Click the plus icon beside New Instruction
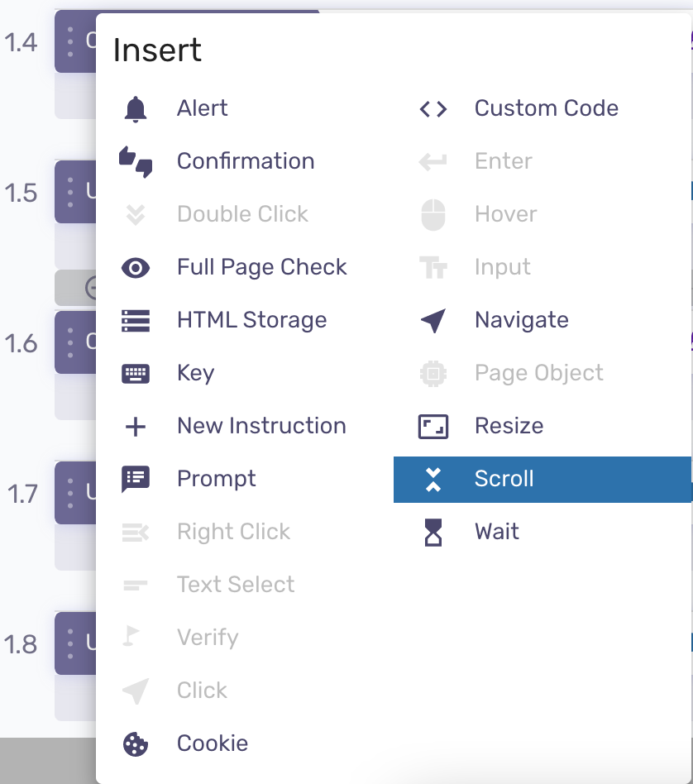Screen dimensions: 693x784 (x=136, y=427)
